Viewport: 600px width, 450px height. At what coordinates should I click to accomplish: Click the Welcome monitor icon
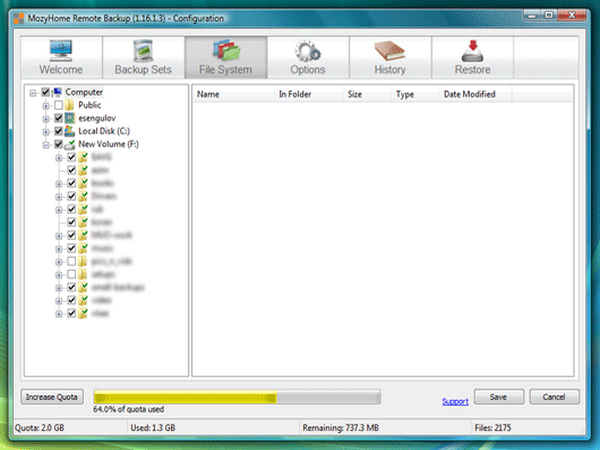(60, 51)
